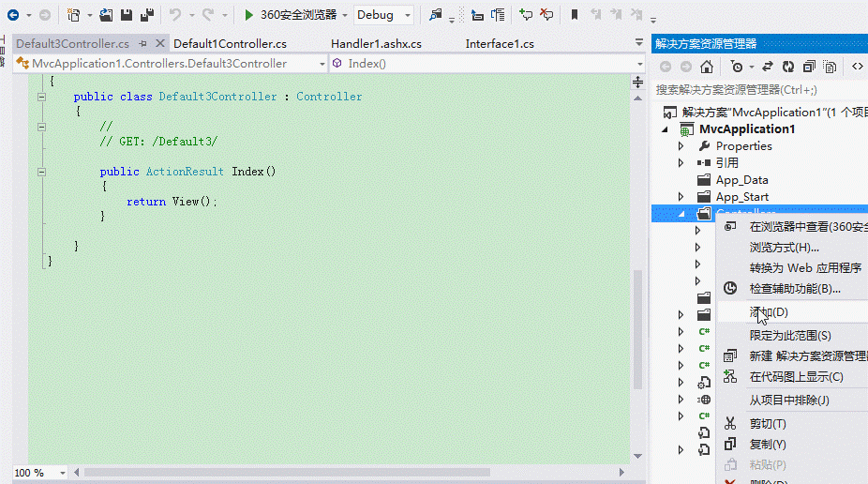This screenshot has height=484, width=868.
Task: Select the MvcApplication1 project node
Action: 747,129
